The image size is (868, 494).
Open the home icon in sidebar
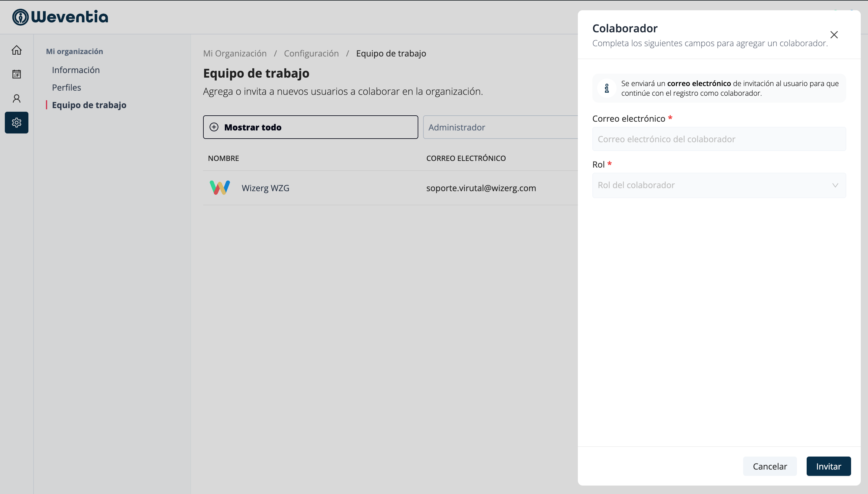[16, 50]
